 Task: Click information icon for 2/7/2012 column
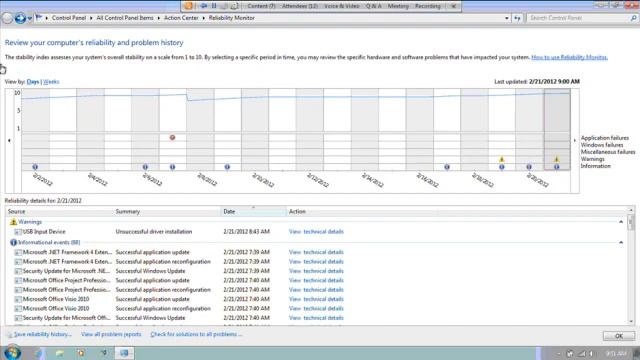pyautogui.click(x=172, y=167)
